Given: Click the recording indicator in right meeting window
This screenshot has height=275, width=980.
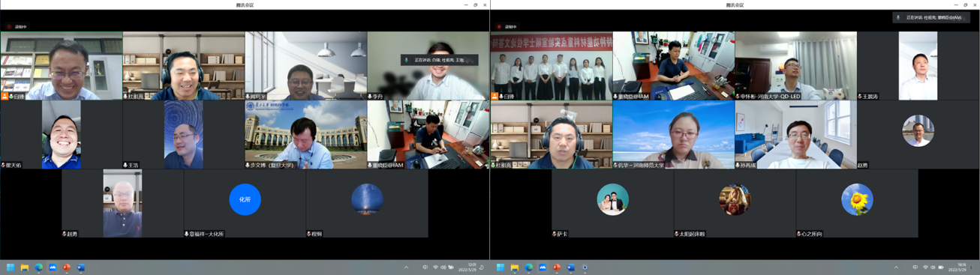Looking at the screenshot, I should point(499,26).
